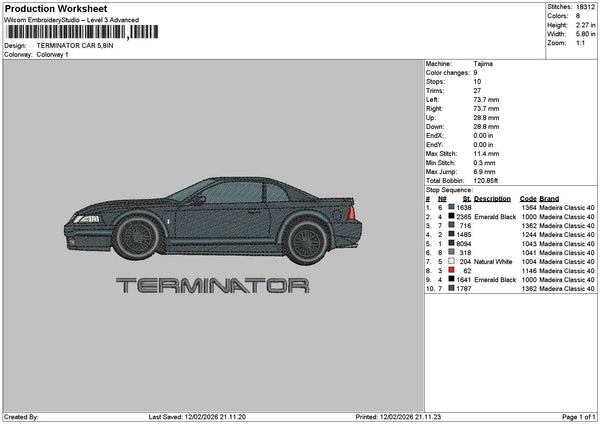Click the Brand column header
600x424 pixels.
pos(550,199)
